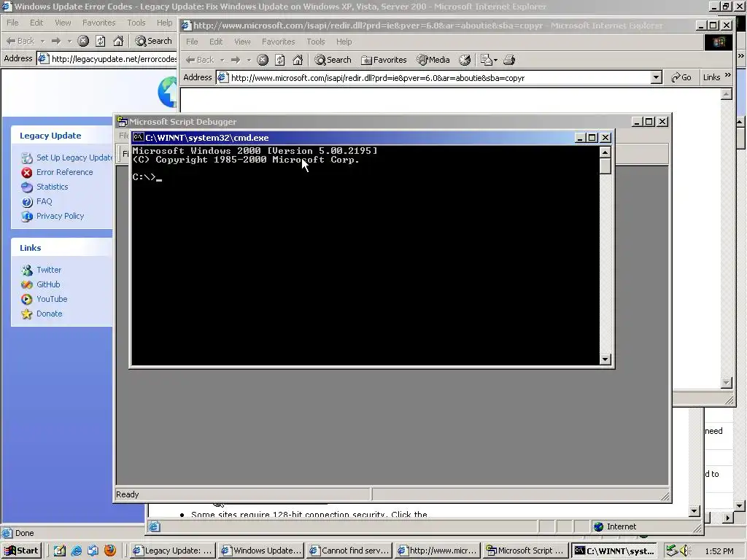Click Donate star icon in Links panel
This screenshot has height=560, width=747.
click(x=27, y=314)
